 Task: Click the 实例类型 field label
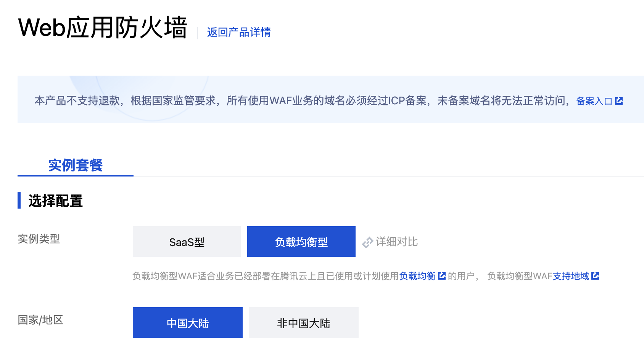point(39,239)
